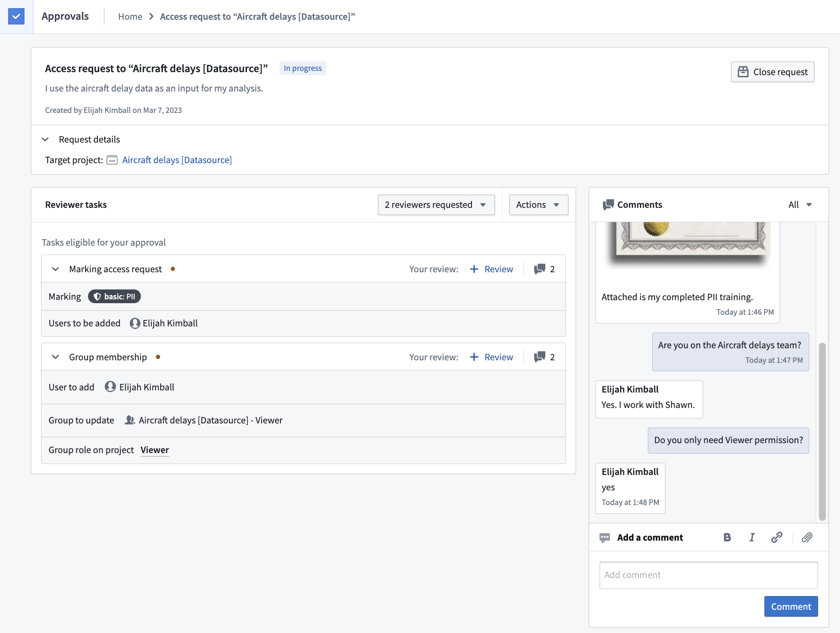Click the Close request button
Image resolution: width=840 pixels, height=633 pixels.
(x=773, y=72)
